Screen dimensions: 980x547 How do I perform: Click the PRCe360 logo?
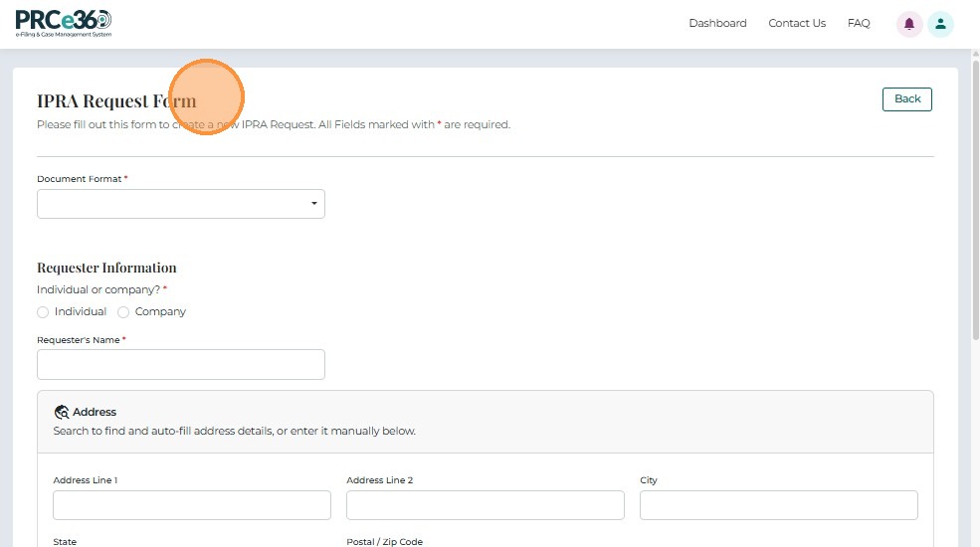pyautogui.click(x=64, y=24)
